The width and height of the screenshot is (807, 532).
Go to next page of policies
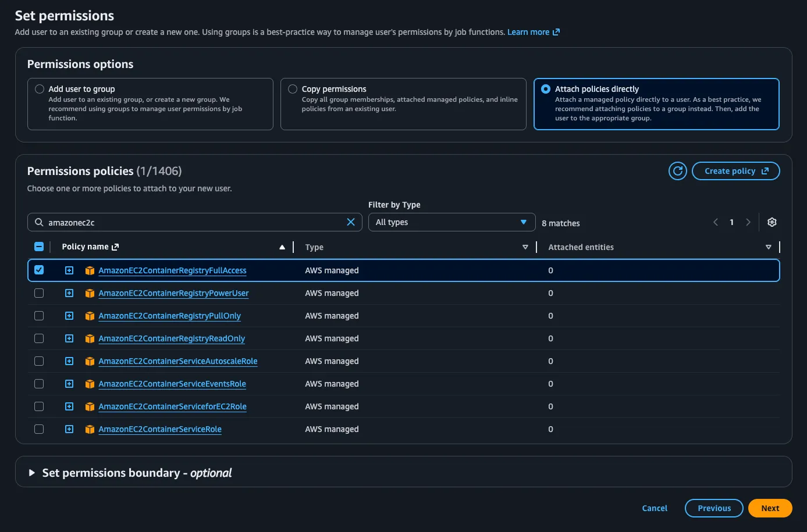tap(748, 222)
